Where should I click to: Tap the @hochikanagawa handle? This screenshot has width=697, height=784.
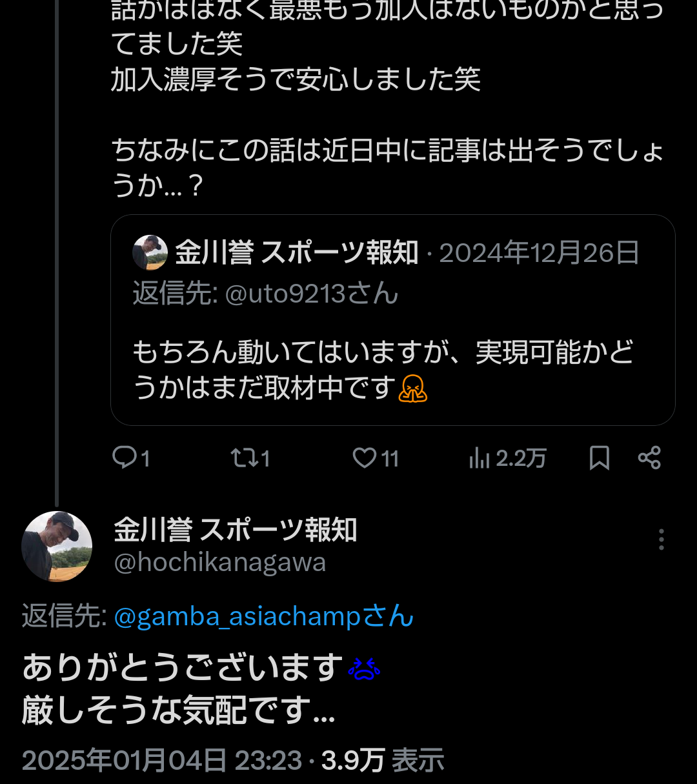click(220, 563)
